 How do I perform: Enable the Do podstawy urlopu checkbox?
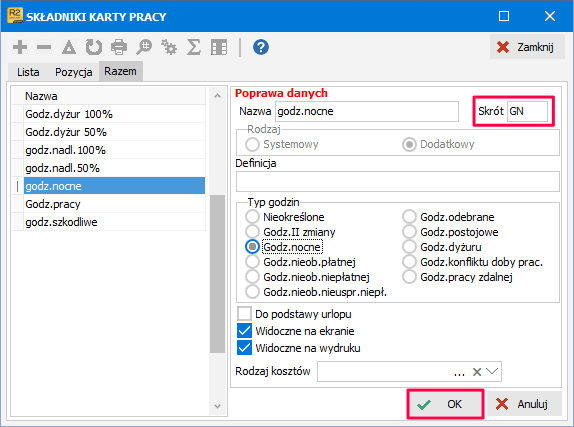[244, 314]
